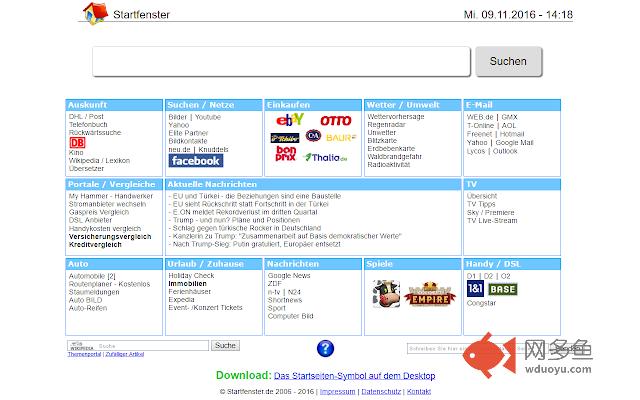
Task: Read the Putin gratuliert news headline
Action: pyautogui.click(x=255, y=244)
